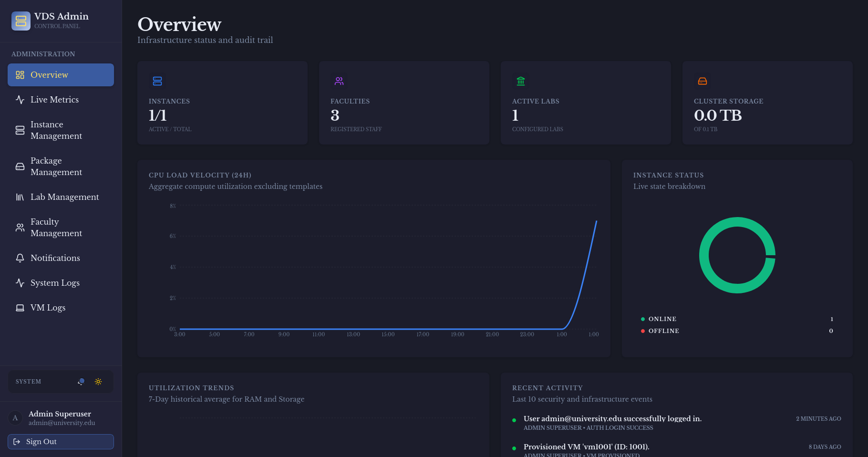Screen dimensions: 868x457
Task: Click the Faculties 3 stat card
Action: [404, 103]
